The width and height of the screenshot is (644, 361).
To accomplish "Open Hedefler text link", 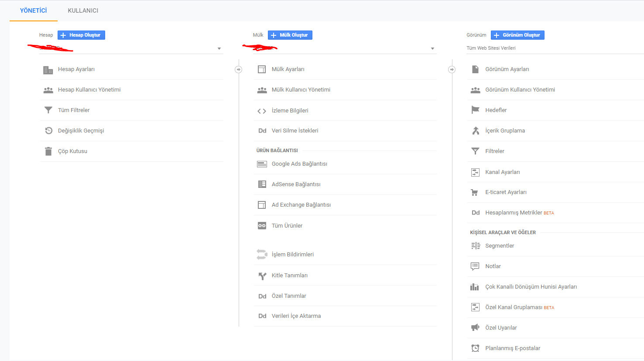I will click(496, 110).
